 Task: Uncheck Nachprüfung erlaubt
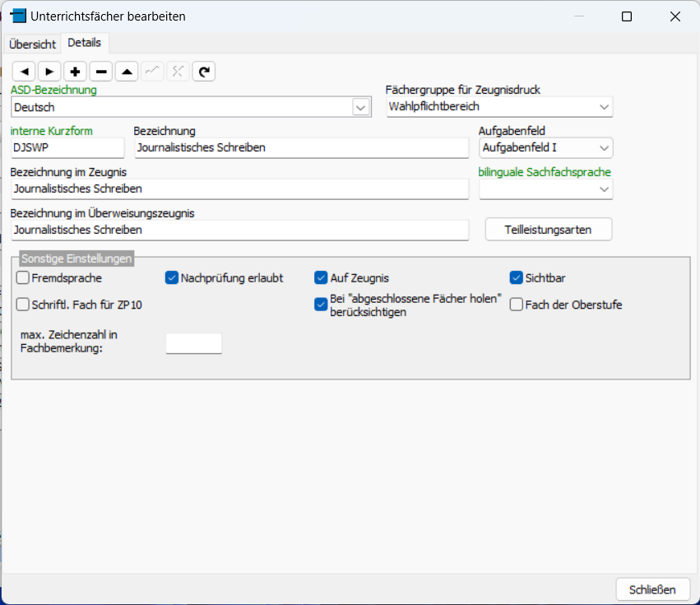point(171,278)
